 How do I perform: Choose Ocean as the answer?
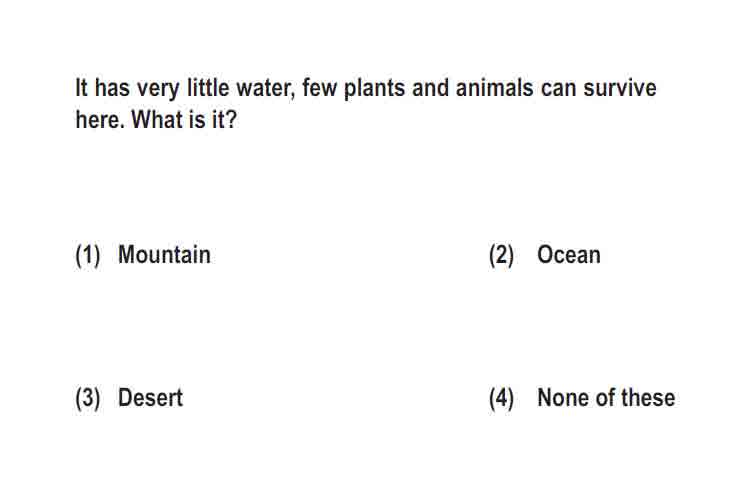point(569,255)
